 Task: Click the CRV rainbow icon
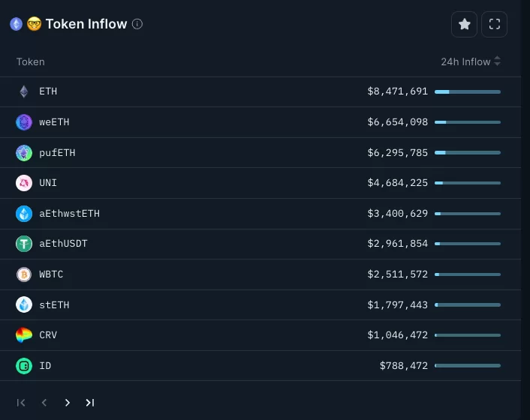tap(24, 335)
